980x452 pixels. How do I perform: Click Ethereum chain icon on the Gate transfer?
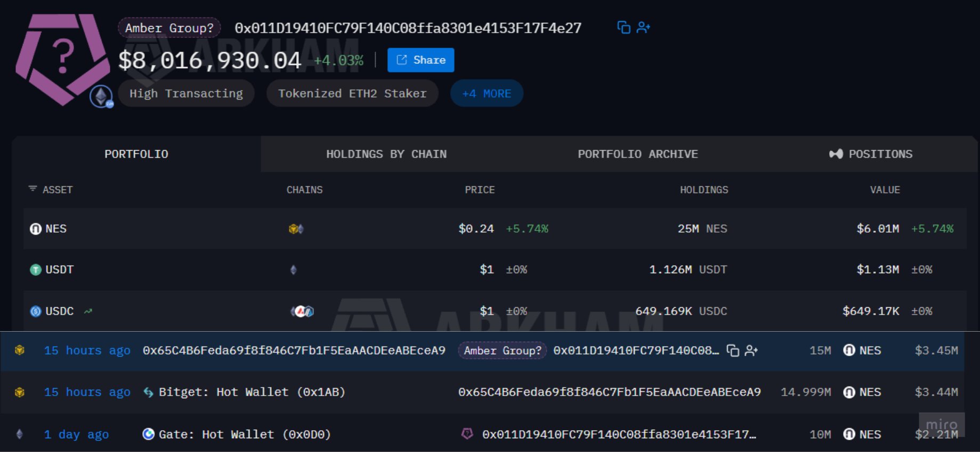[x=20, y=434]
